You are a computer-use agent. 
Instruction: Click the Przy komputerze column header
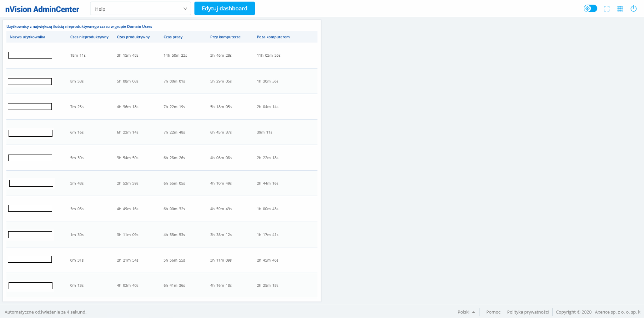225,37
